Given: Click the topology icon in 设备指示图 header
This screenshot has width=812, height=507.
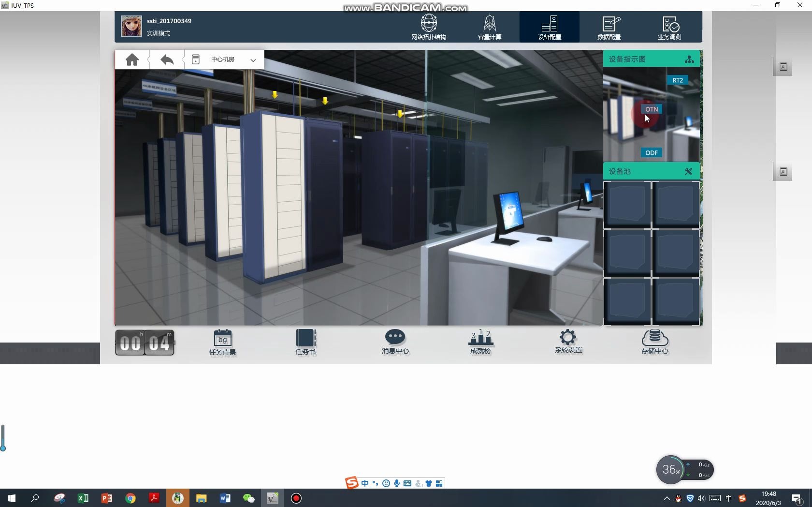Looking at the screenshot, I should coord(689,59).
